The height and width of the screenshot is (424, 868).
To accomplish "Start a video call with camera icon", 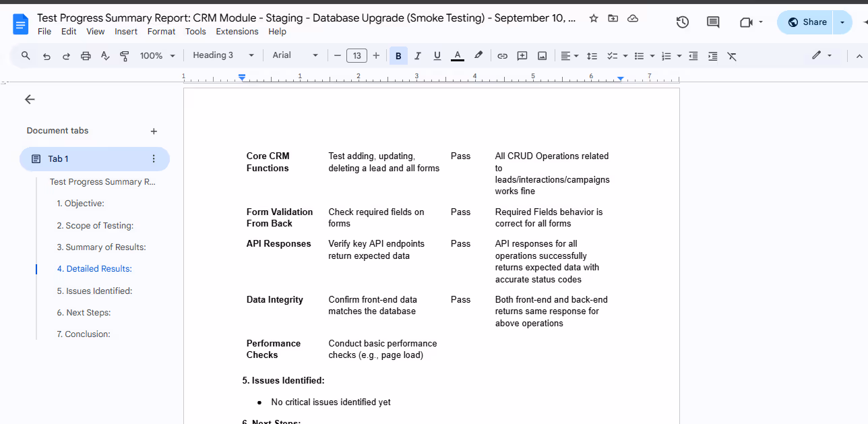I will click(746, 22).
